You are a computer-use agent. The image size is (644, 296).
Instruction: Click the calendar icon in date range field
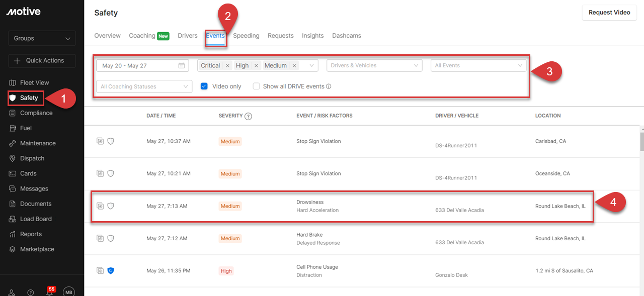coord(182,66)
